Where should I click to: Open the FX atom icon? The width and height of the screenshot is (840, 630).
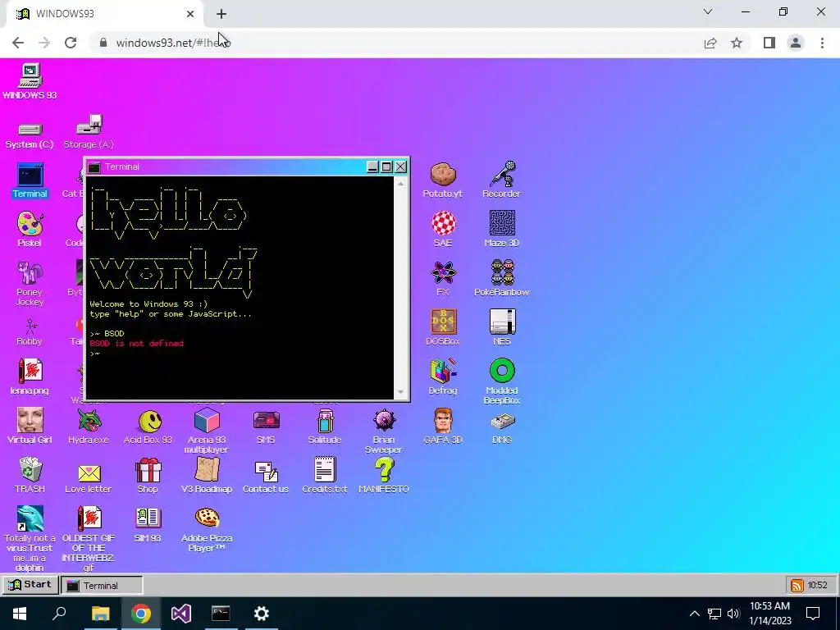point(443,272)
